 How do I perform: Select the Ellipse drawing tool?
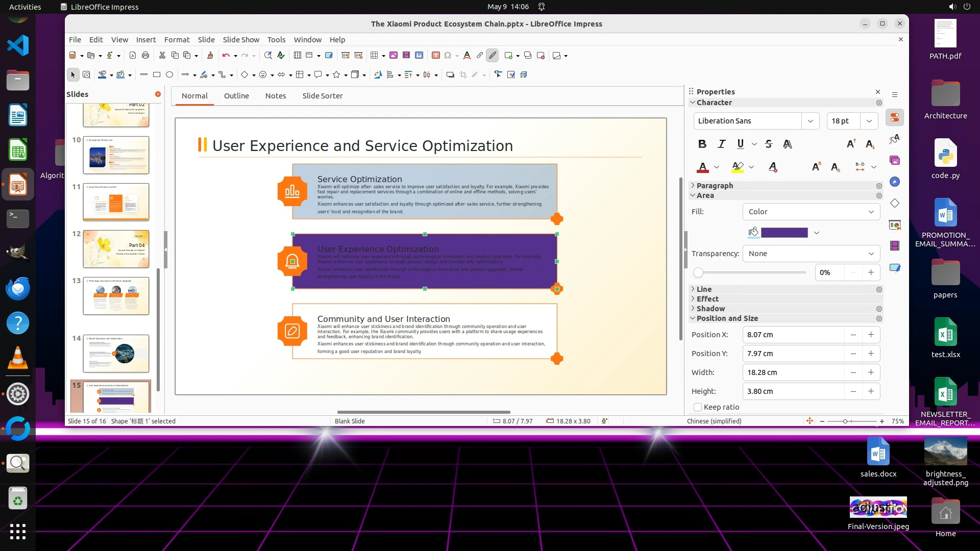click(x=169, y=75)
